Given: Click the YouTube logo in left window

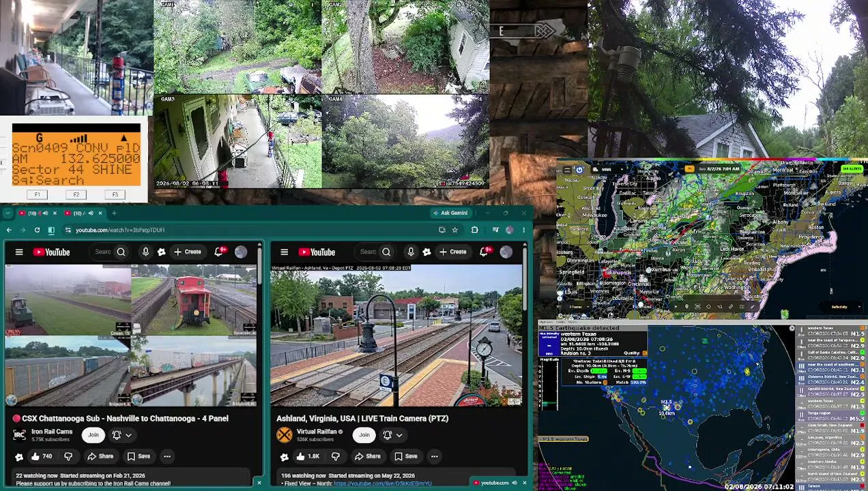Looking at the screenshot, I should (51, 252).
